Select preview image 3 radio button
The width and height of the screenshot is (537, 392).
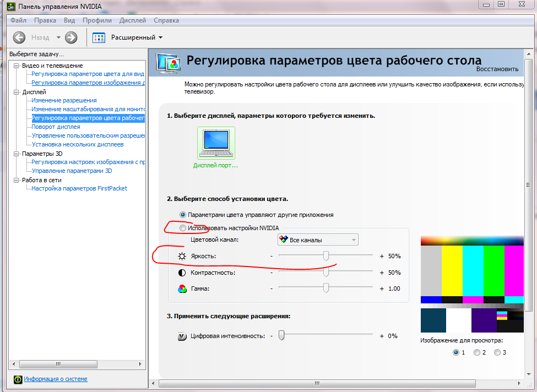(x=497, y=352)
